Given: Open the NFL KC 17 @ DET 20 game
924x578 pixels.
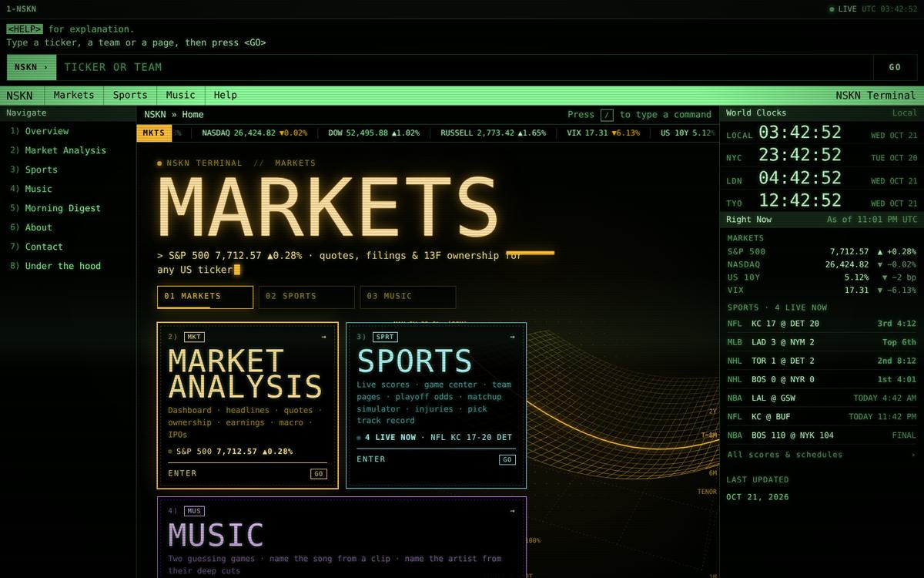Looking at the screenshot, I should tap(822, 324).
